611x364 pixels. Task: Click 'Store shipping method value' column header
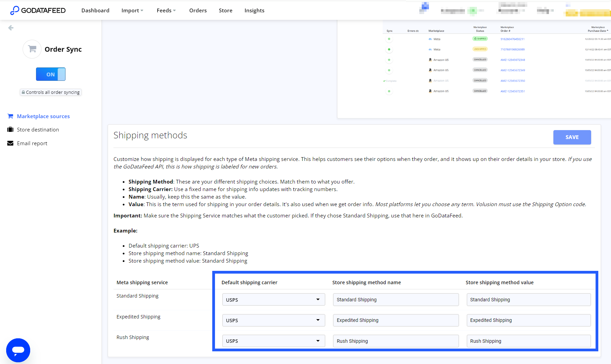[x=499, y=283]
